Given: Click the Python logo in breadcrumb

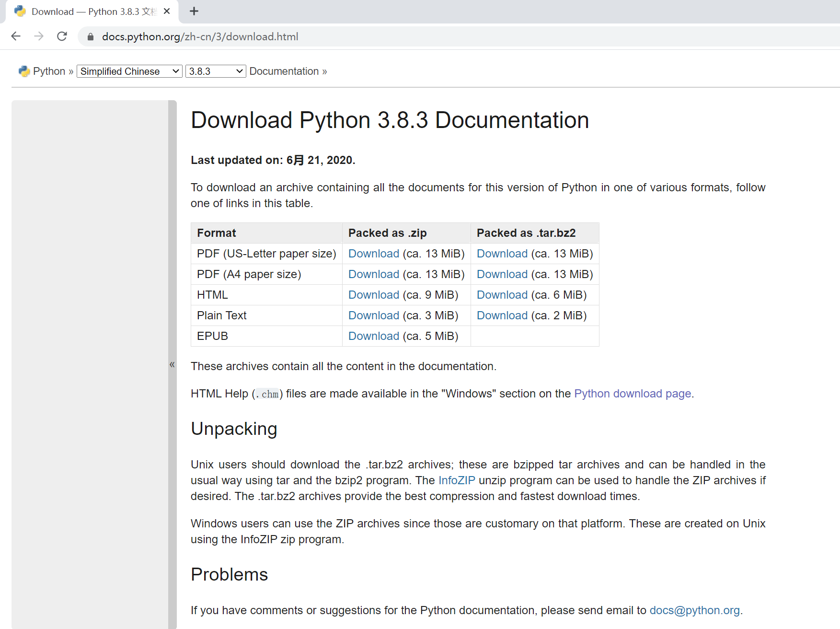Looking at the screenshot, I should 24,71.
